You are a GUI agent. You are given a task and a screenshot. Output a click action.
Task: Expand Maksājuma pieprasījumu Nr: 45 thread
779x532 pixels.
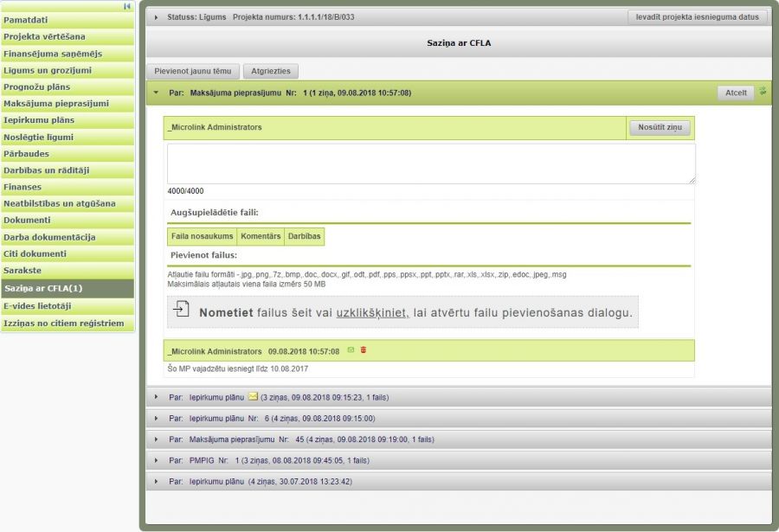point(156,439)
